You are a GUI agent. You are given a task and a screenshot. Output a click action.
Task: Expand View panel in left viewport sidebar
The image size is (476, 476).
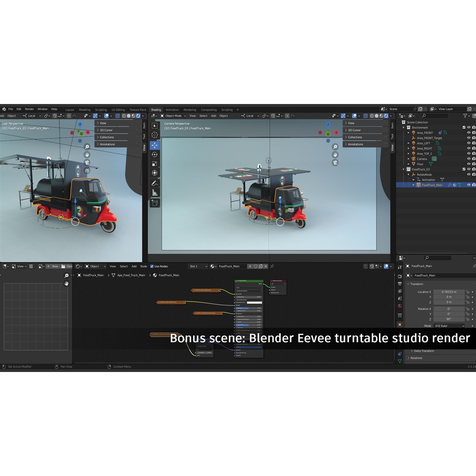[x=117, y=123]
